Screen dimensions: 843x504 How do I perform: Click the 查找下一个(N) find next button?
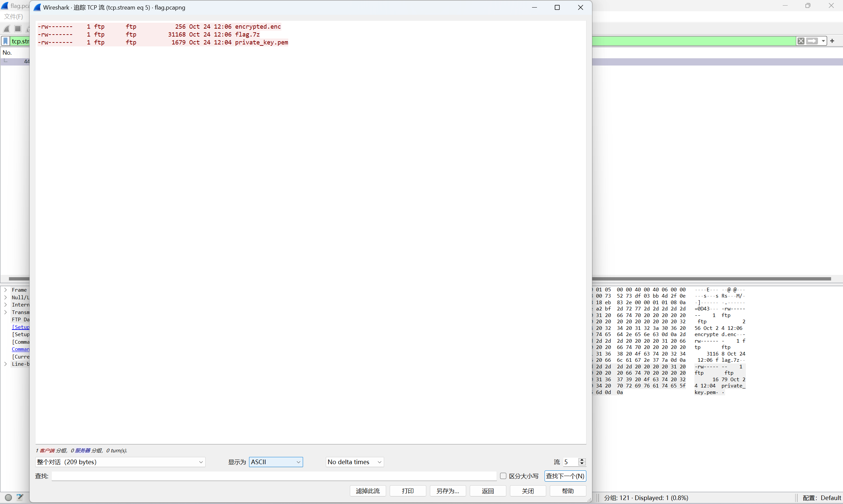565,476
